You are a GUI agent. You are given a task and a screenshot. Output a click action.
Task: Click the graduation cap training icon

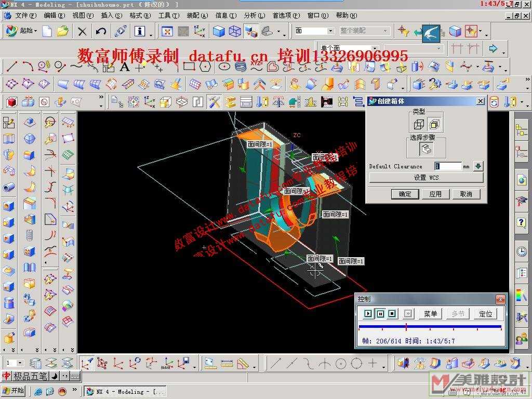click(521, 201)
